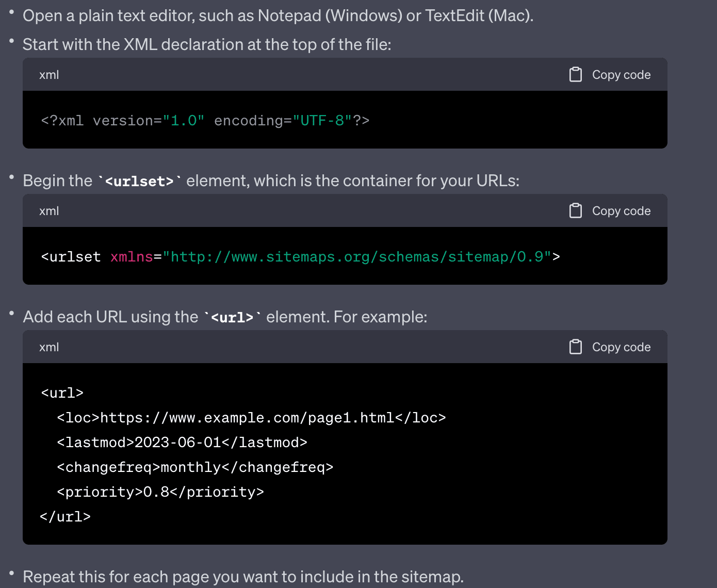The image size is (717, 588).
Task: Click the closing </url> tag line
Action: coord(66,517)
